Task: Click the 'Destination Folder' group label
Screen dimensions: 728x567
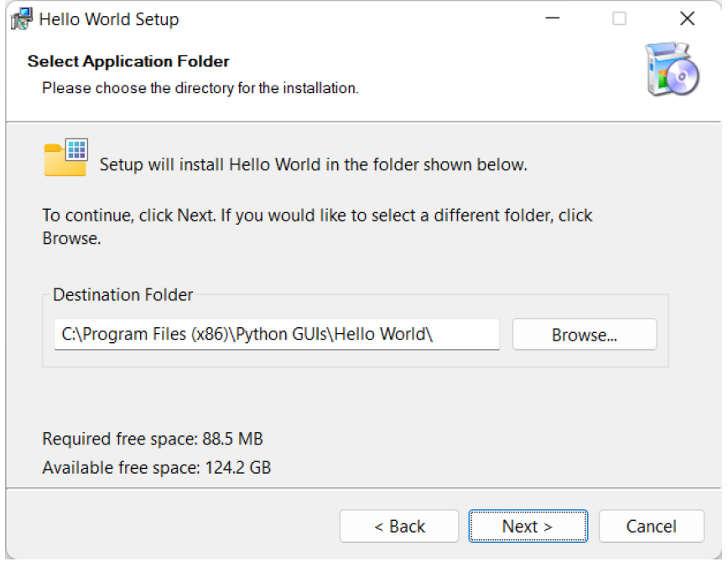Action: point(122,294)
